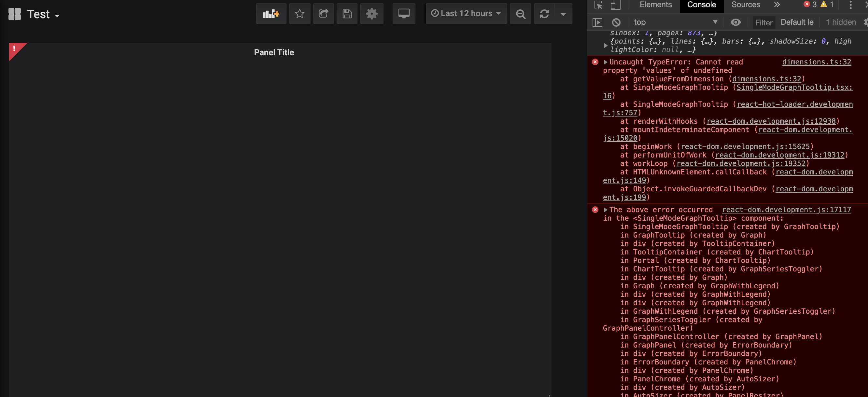
Task: Star this dashboard as favorite
Action: [x=300, y=14]
